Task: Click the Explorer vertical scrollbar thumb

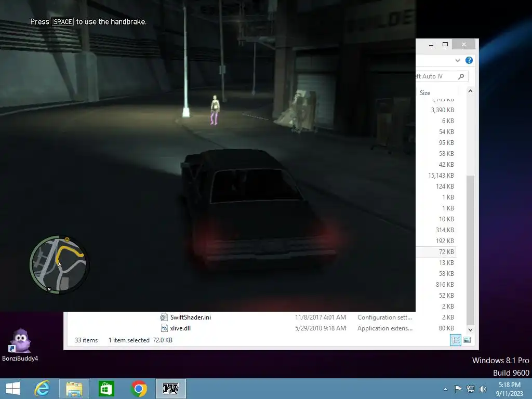Action: pos(470,250)
